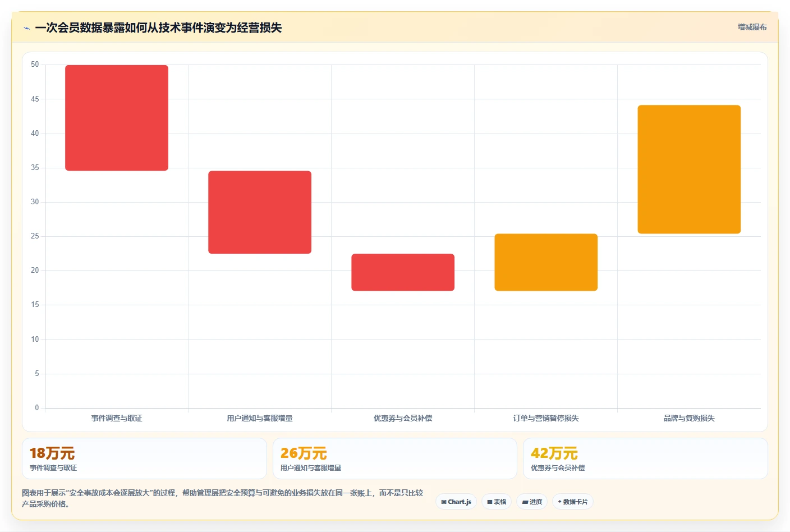790x532 pixels.
Task: Select the orange bar for 品牌与复购损失
Action: (689, 169)
